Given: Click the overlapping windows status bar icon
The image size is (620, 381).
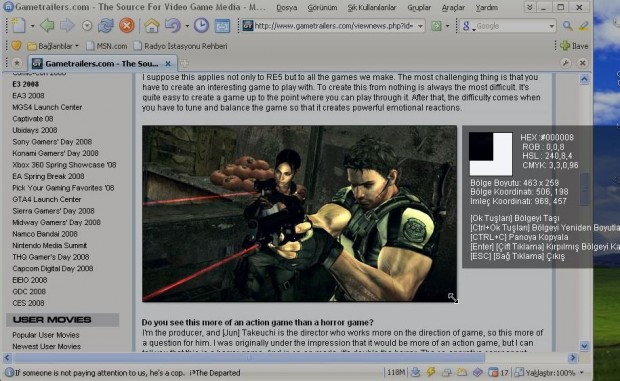Looking at the screenshot, I should click(447, 372).
